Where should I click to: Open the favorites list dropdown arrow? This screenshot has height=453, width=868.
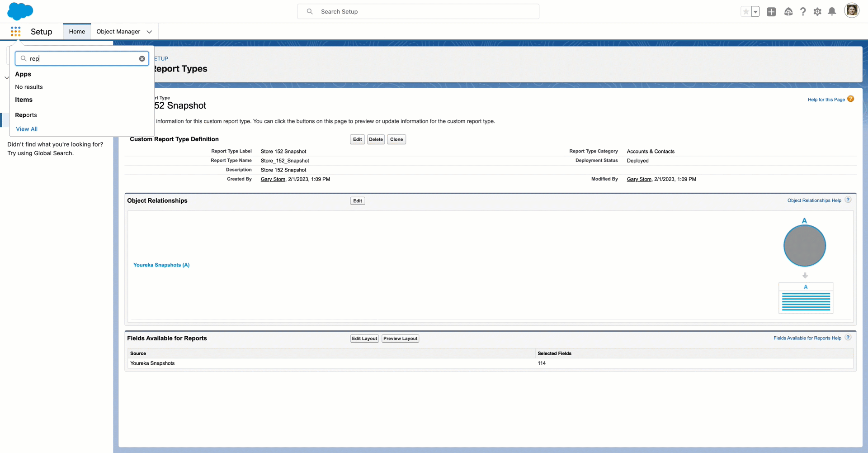[x=755, y=12]
